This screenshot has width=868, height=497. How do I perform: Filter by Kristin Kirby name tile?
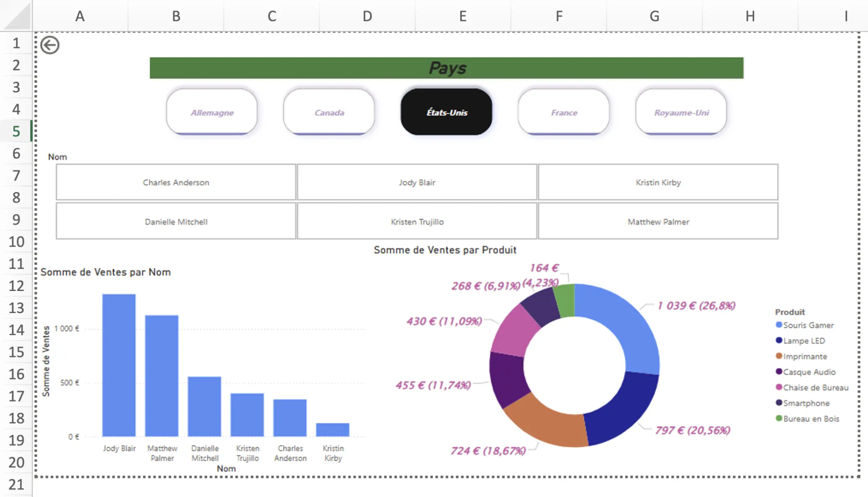658,182
